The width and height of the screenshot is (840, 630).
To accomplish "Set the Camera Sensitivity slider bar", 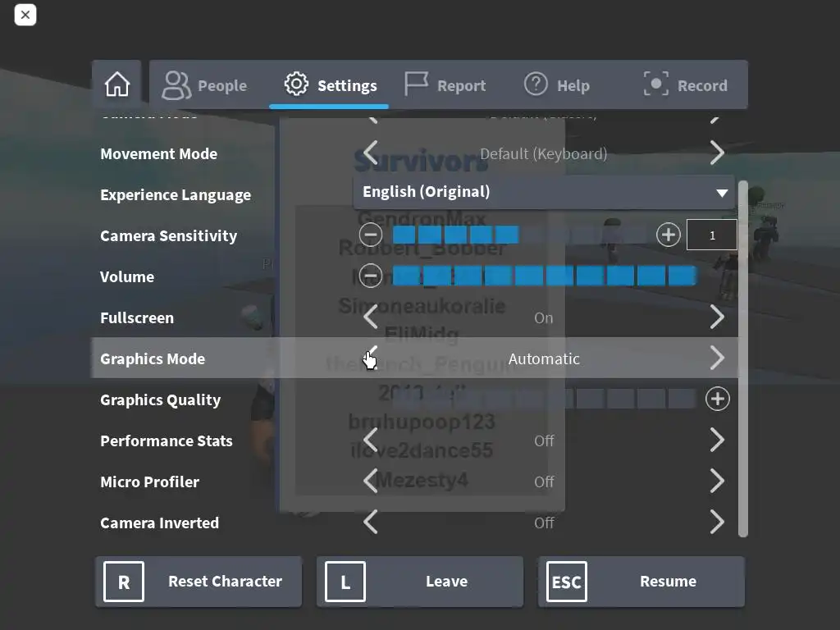I will pyautogui.click(x=519, y=235).
